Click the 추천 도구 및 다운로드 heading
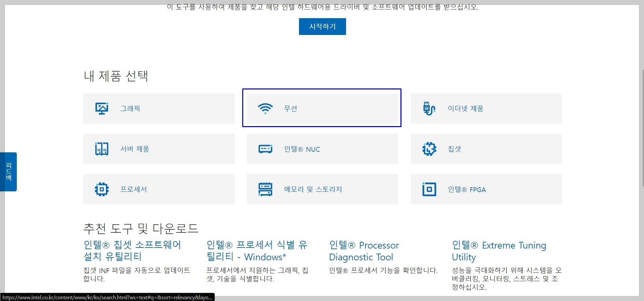Screen dimensions: 644x301 click(x=141, y=229)
